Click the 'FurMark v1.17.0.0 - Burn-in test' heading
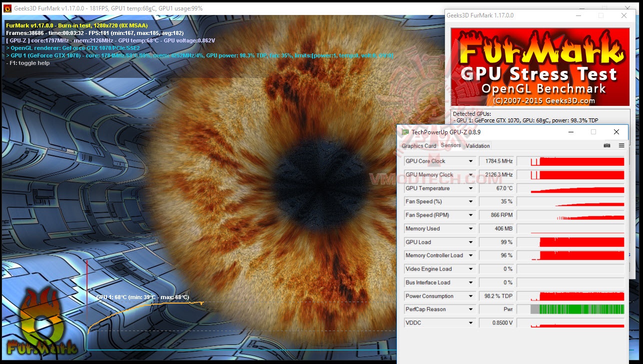This screenshot has height=364, width=643. pyautogui.click(x=76, y=25)
